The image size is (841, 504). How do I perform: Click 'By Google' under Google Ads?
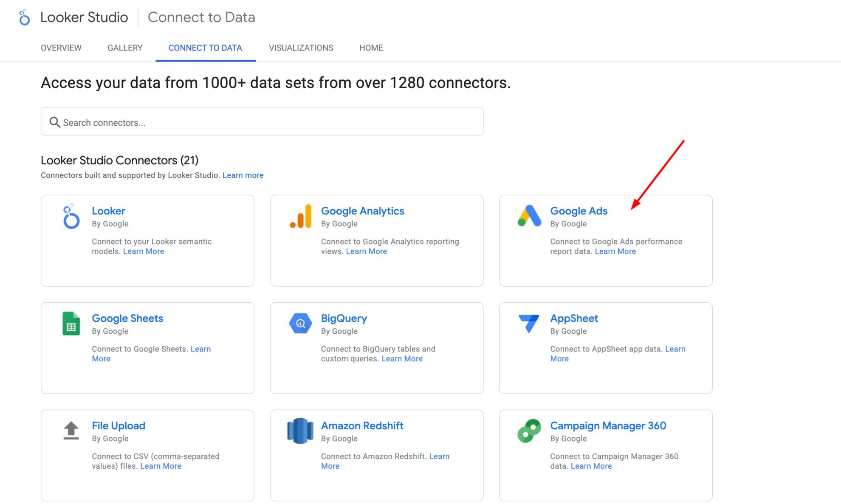point(568,224)
